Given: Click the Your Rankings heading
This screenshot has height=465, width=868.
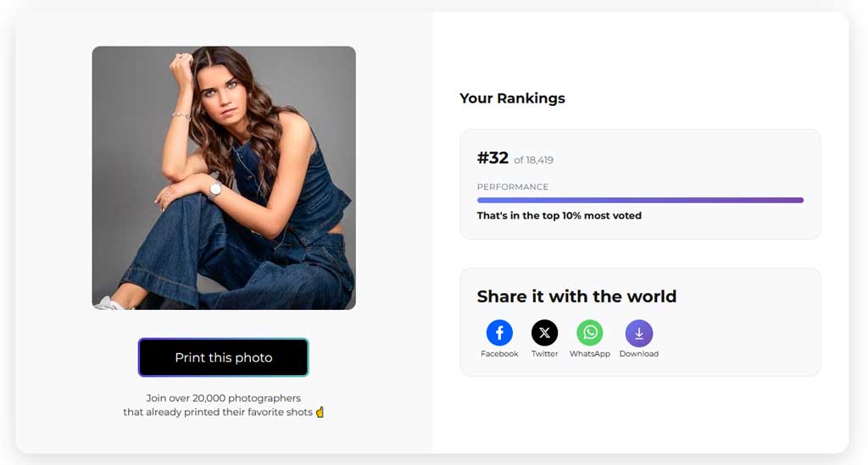Looking at the screenshot, I should [x=512, y=98].
